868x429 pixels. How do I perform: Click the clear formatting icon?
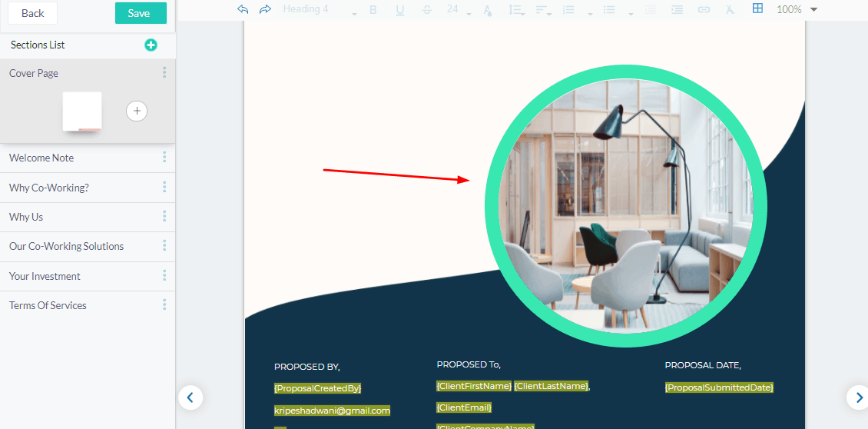[x=731, y=9]
